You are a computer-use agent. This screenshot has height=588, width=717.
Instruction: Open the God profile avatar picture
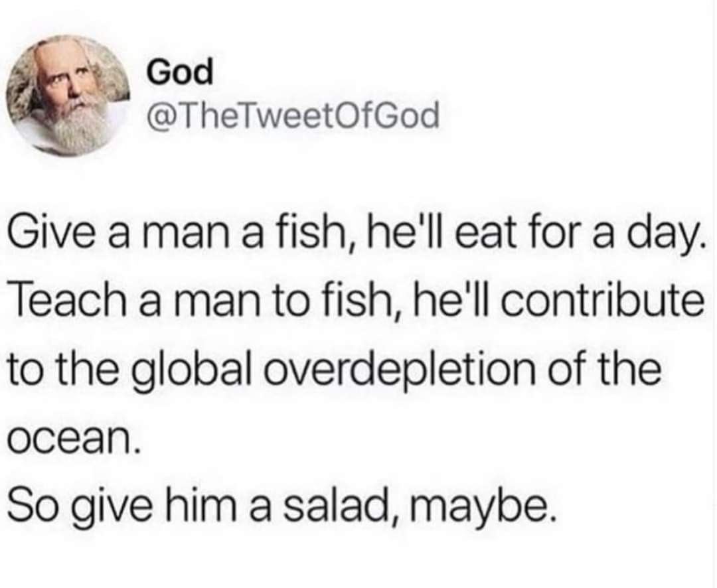(68, 96)
